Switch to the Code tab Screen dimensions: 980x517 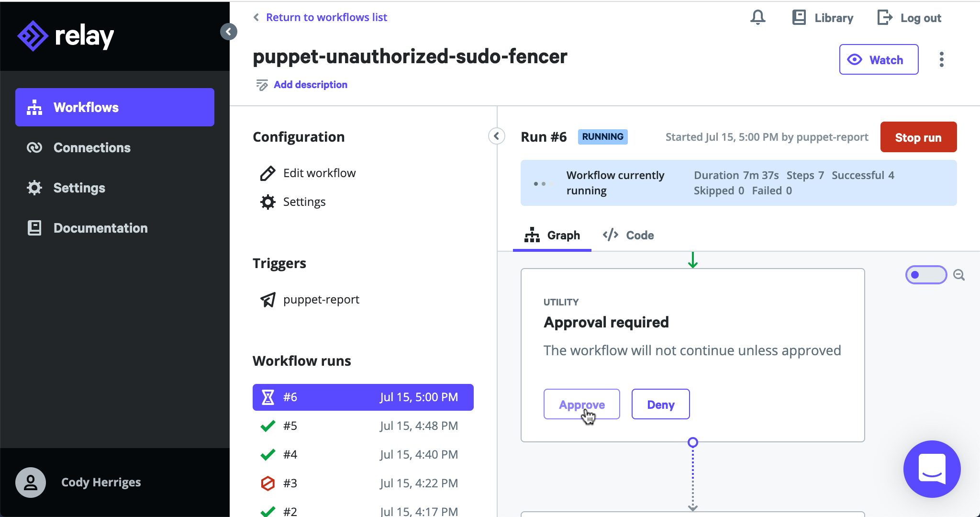[x=628, y=235]
